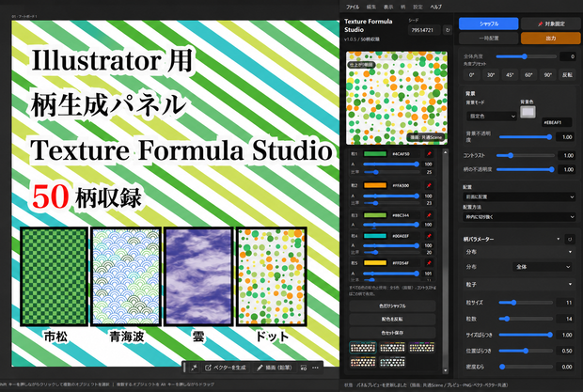Image resolution: width=583 pixels, height=392 pixels.
Task: Click the orange 出力 button
Action: (551, 39)
